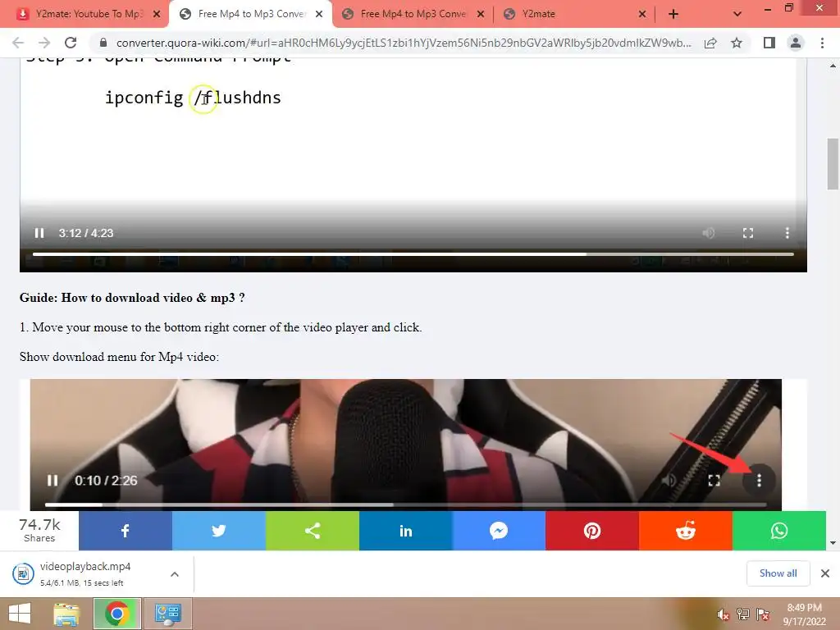Open the Chrome three-dot menu
The image size is (840, 630).
coord(822,43)
